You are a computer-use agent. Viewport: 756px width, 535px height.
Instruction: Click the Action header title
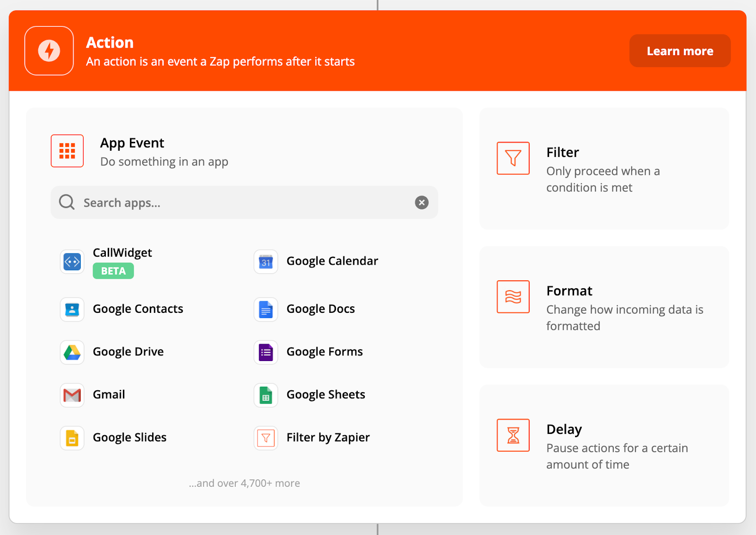110,43
